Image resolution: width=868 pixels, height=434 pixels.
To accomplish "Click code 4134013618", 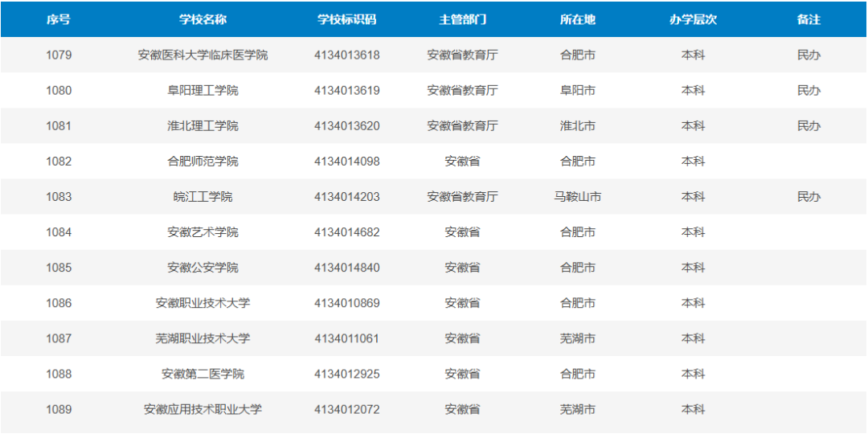I will point(346,55).
